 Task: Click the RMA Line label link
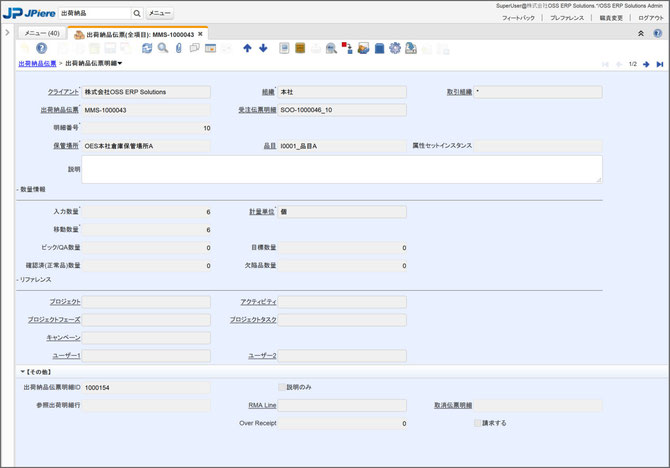coord(262,405)
